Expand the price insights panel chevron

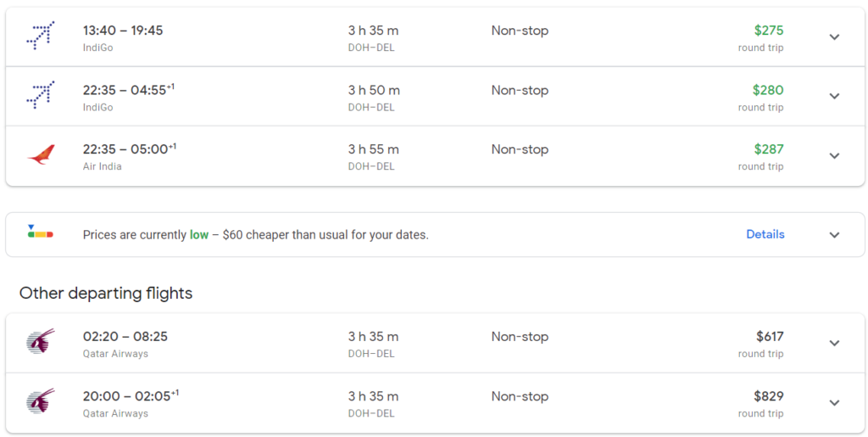834,235
